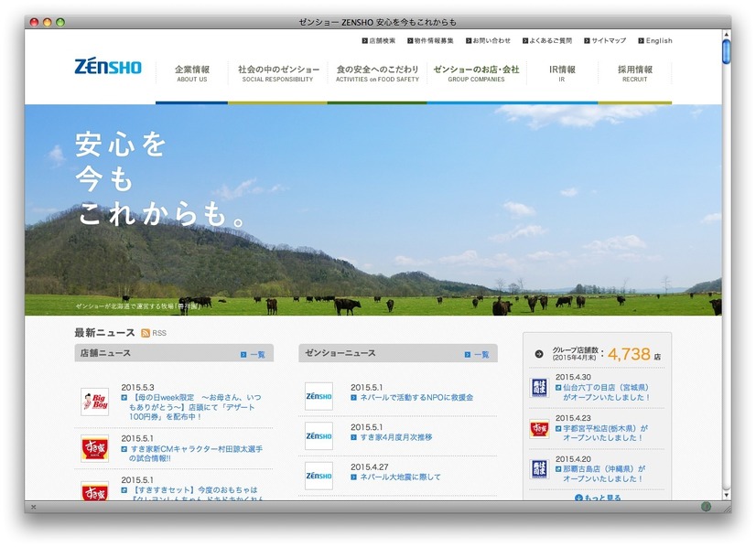Open the すき家4月度月次推移 news
The width and height of the screenshot is (756, 547).
click(x=392, y=437)
